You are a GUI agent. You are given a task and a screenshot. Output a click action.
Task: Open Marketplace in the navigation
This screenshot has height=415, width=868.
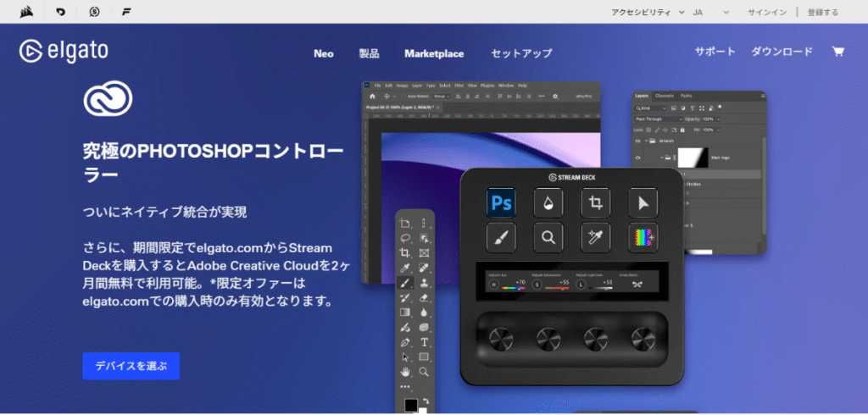[x=434, y=53]
